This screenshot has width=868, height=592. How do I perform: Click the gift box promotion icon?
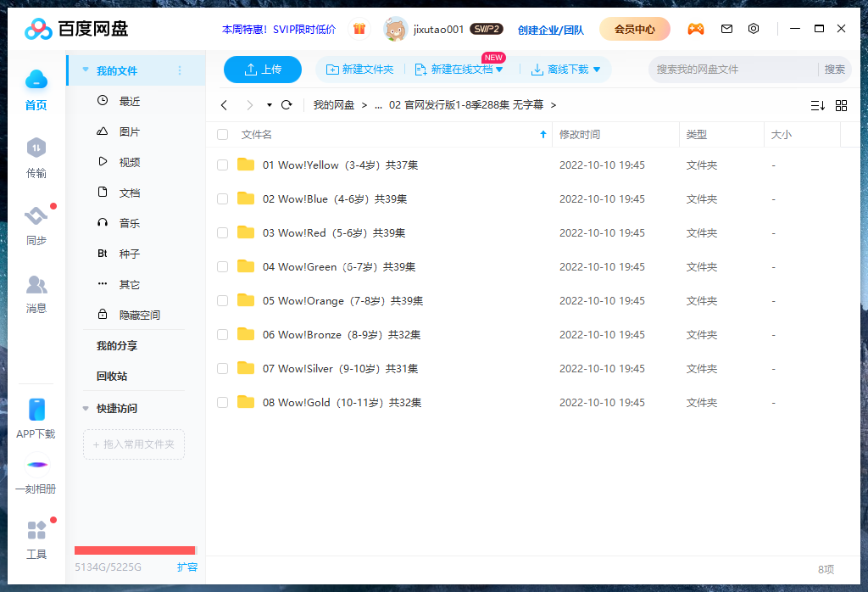click(359, 29)
